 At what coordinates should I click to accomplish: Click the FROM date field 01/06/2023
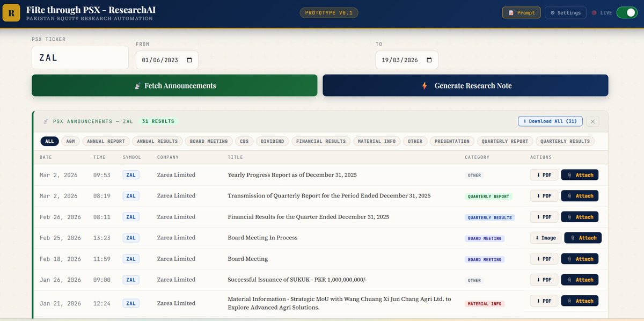[167, 60]
